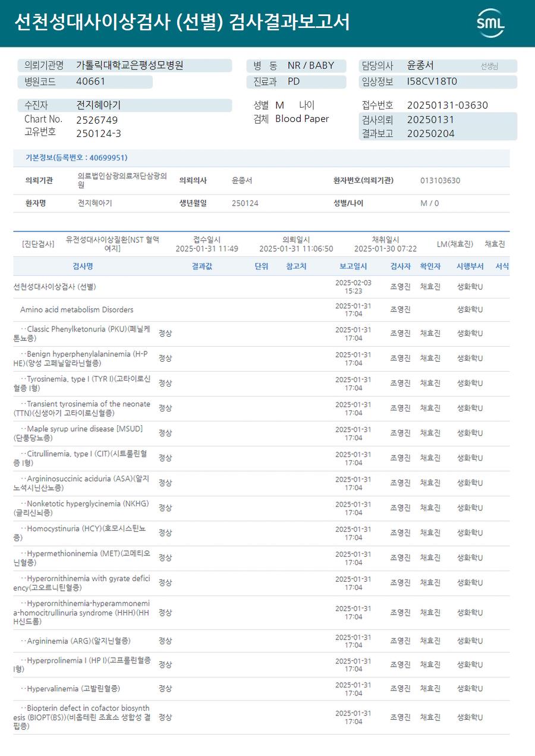Click the Chart No. value 2526749
The image size is (535, 756).
point(97,120)
